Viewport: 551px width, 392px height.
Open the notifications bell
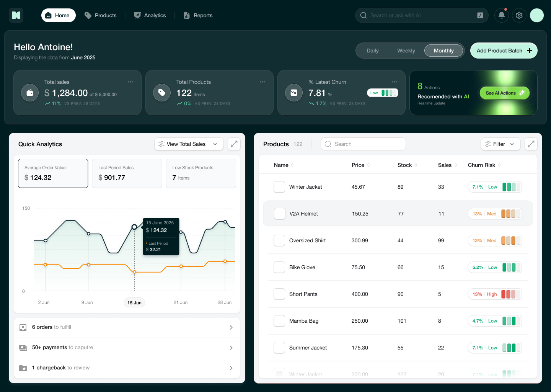502,15
